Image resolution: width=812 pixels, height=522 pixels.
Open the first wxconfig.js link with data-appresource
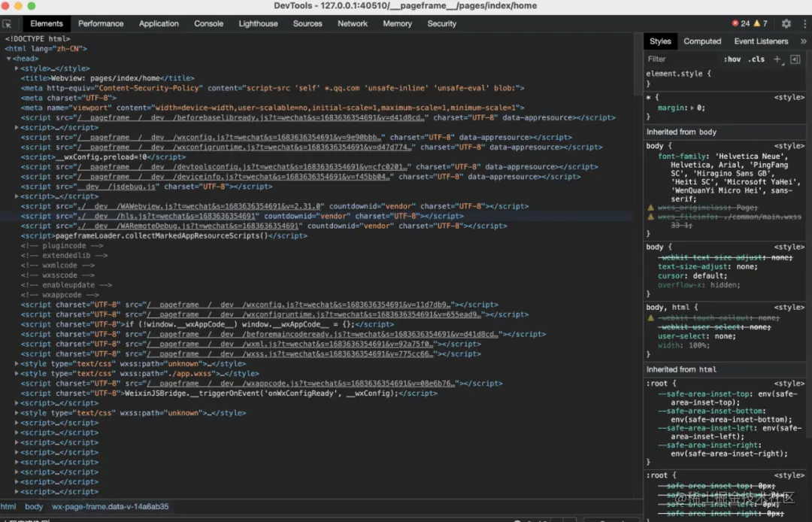(229, 137)
